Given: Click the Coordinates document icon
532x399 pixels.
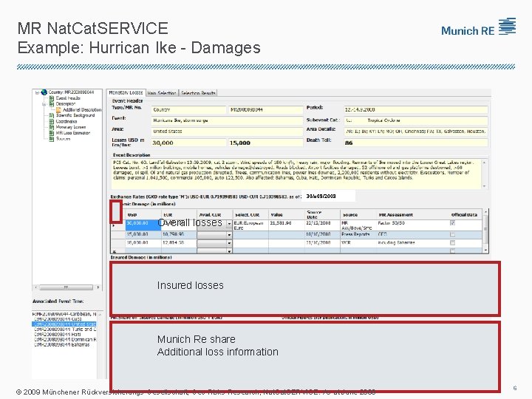Looking at the screenshot, I should click(x=52, y=121).
